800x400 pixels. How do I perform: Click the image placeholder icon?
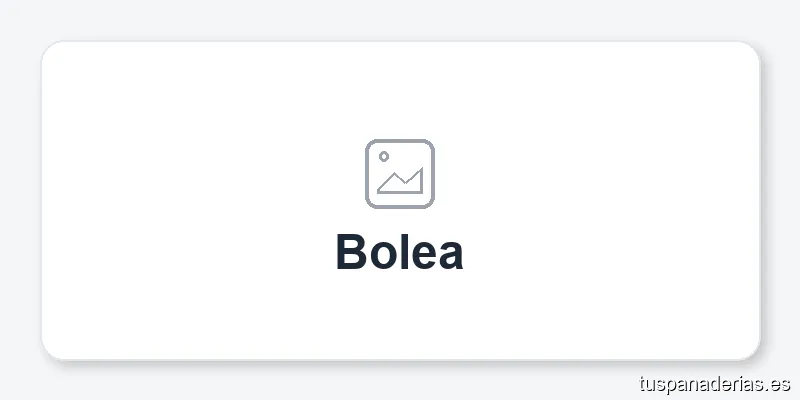tap(399, 174)
